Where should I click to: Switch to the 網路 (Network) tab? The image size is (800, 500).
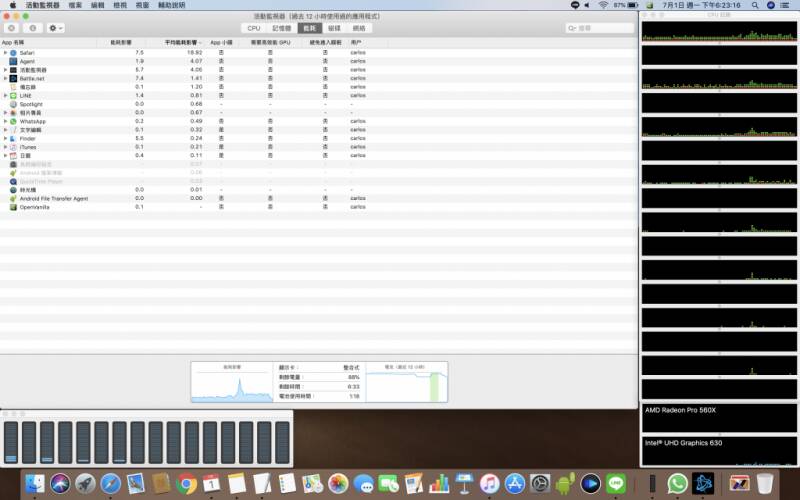pos(359,28)
